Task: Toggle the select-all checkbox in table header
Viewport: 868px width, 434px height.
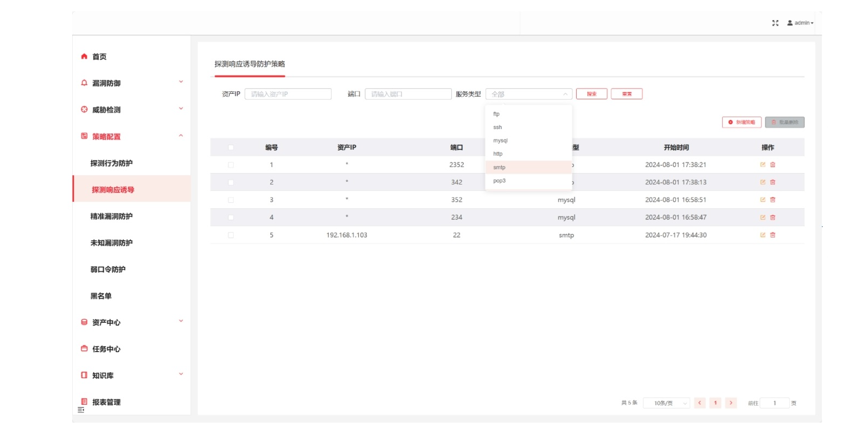Action: 231,148
